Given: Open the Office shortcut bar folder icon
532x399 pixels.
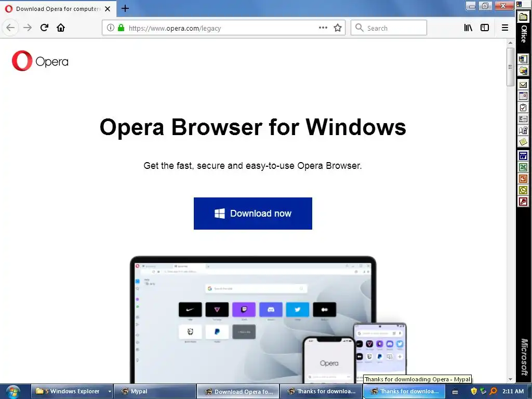Looking at the screenshot, I should point(524,17).
